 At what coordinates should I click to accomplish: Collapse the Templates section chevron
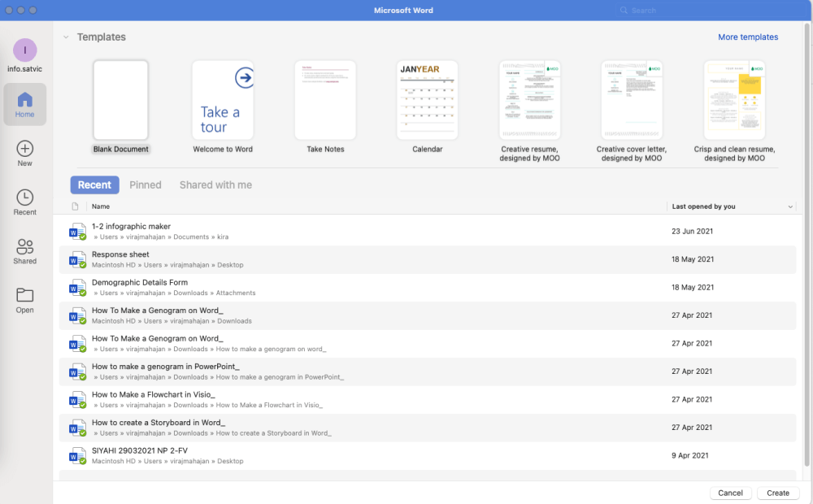66,37
